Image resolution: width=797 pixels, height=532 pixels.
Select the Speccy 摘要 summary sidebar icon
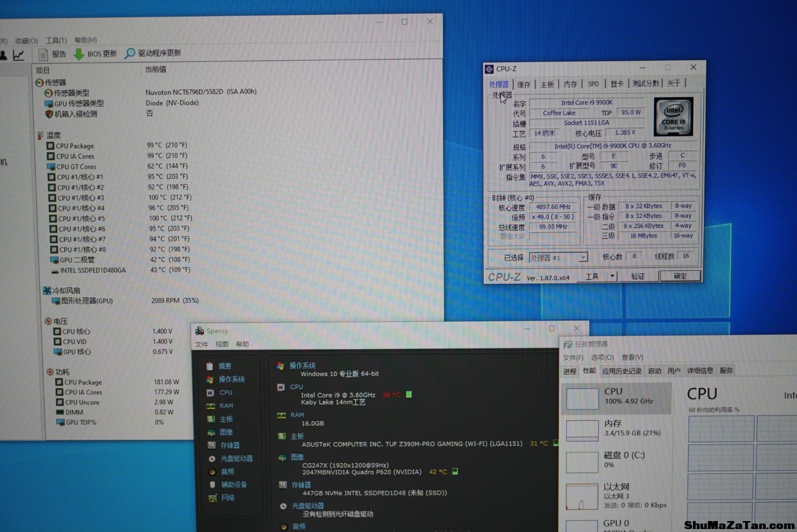210,366
